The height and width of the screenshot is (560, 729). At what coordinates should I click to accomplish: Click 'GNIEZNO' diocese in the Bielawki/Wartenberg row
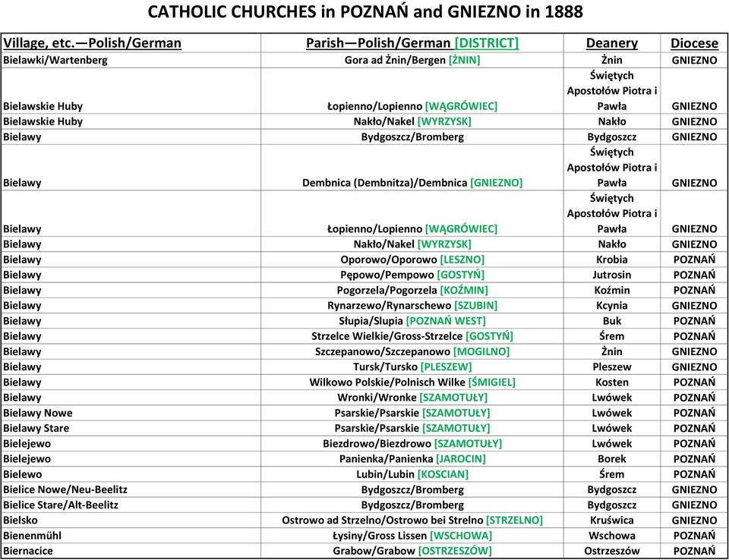click(x=694, y=60)
